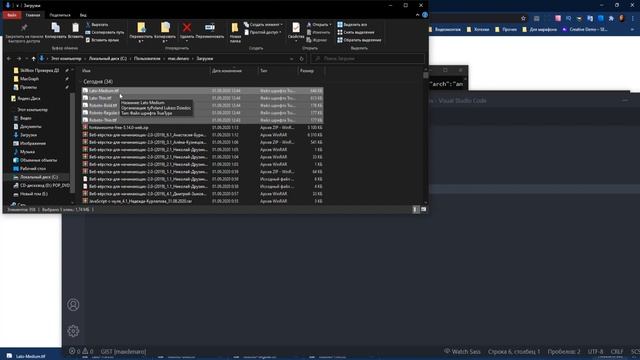Click Paste shortcut (Вставить ярлык) in ribbon
The height and width of the screenshot is (360, 640).
[102, 40]
